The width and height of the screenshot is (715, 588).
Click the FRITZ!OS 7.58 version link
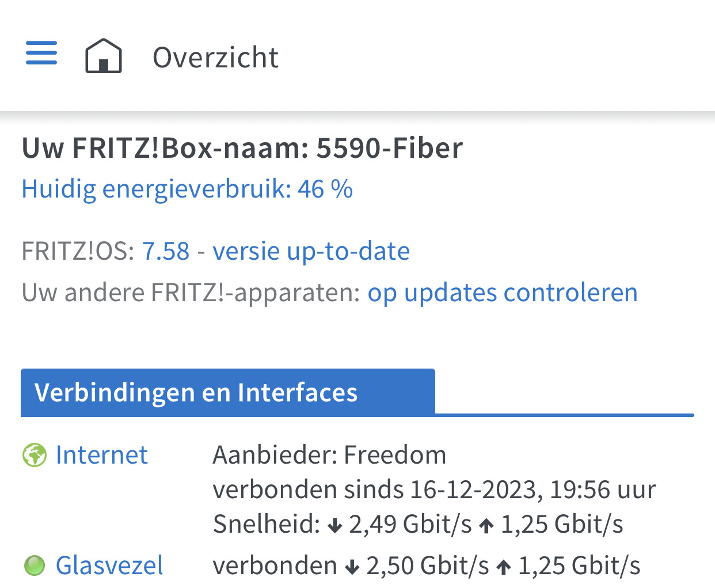tap(166, 251)
